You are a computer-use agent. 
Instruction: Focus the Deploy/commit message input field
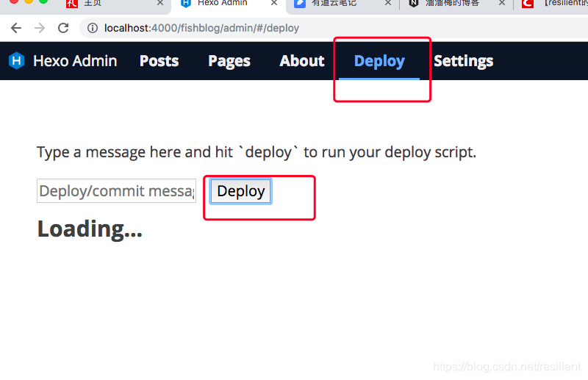116,190
